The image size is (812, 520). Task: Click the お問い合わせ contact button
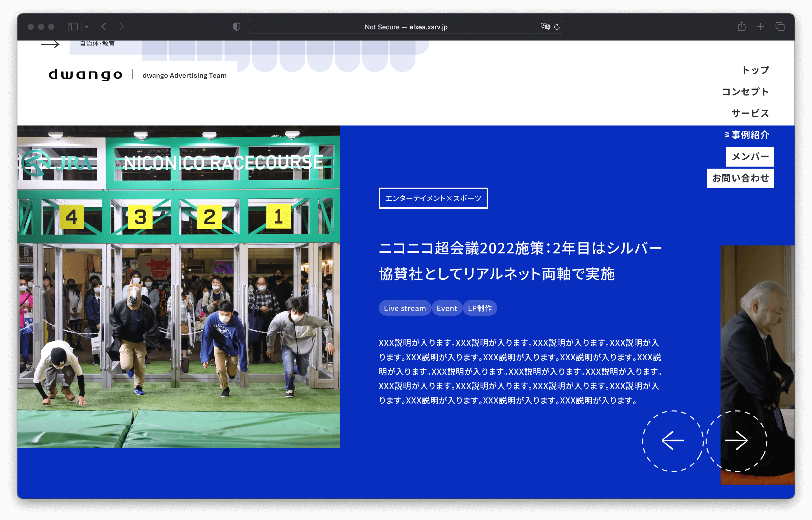click(740, 178)
